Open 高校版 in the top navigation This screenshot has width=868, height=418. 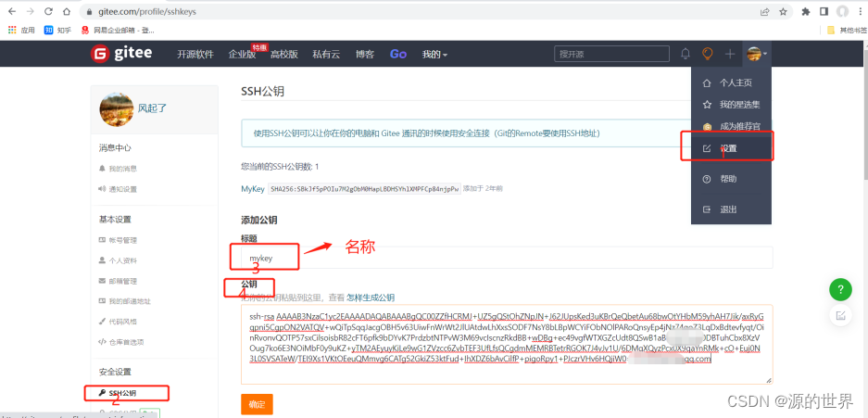pyautogui.click(x=284, y=55)
